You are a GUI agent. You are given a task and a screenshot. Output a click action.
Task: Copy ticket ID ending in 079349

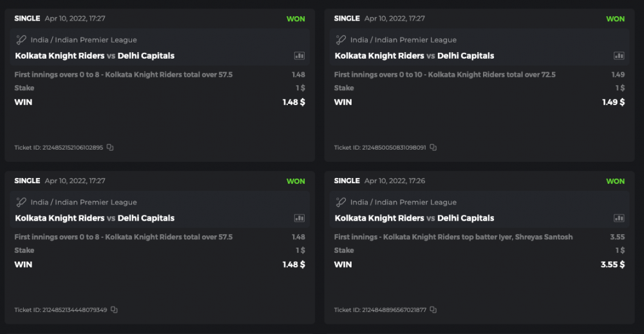pos(114,310)
